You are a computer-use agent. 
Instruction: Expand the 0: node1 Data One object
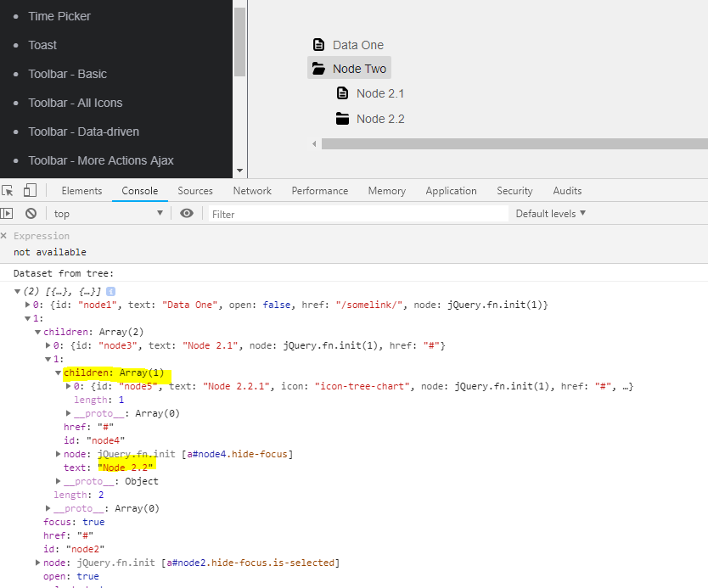pos(27,305)
